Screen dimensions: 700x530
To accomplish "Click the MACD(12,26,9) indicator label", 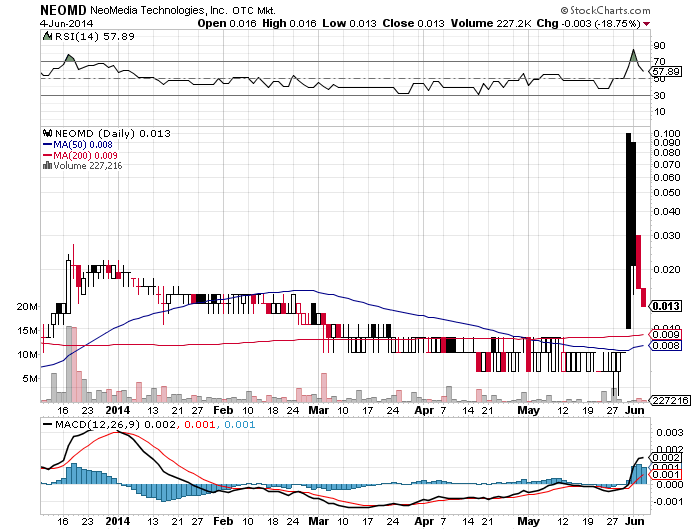I will coord(97,424).
